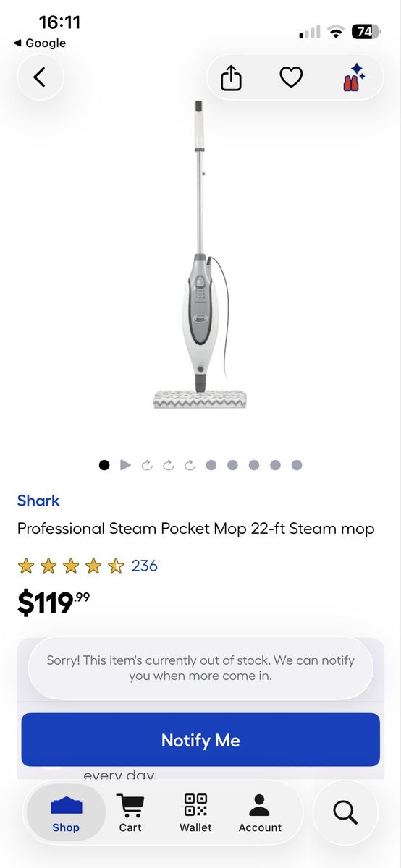Open the sparkle vest assistant icon
This screenshot has height=868, width=401.
coord(354,77)
